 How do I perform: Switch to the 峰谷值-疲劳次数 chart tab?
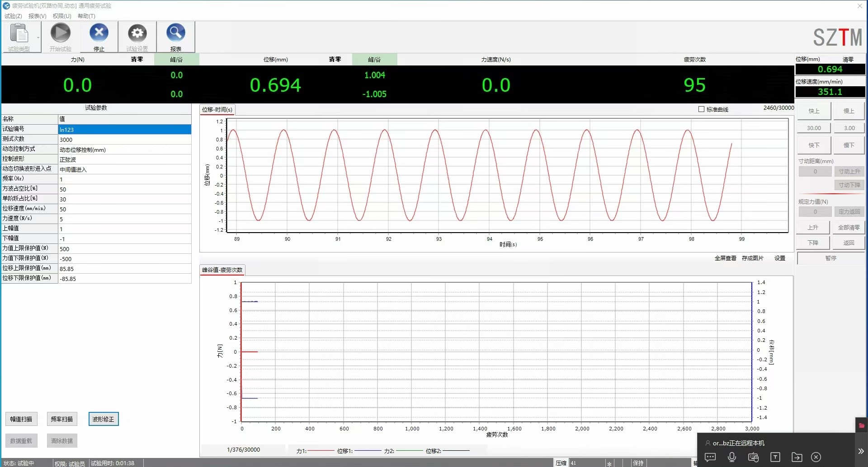222,270
